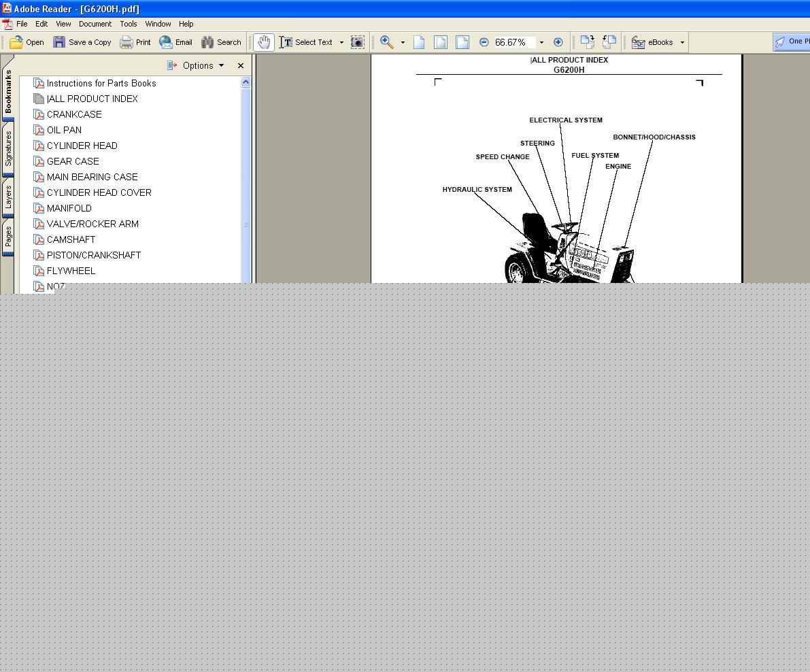Open the Window menu
This screenshot has height=672, width=810.
click(158, 24)
